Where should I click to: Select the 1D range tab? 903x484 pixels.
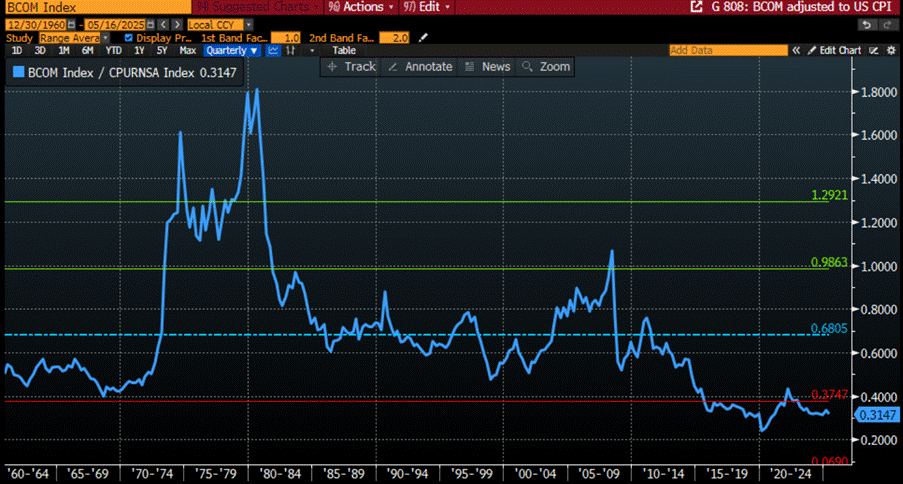click(17, 50)
